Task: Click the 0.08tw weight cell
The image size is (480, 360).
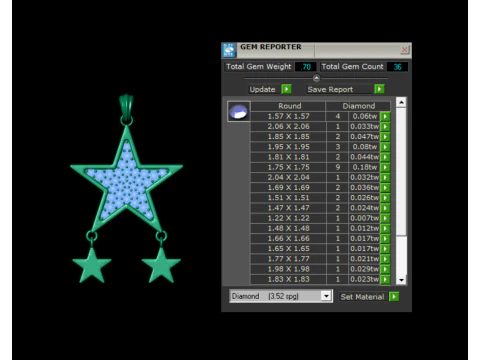Action: click(x=365, y=147)
